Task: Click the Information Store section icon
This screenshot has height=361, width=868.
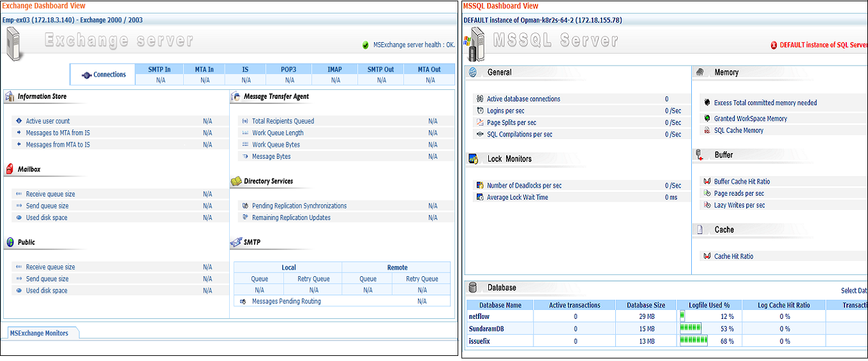Action: tap(10, 97)
